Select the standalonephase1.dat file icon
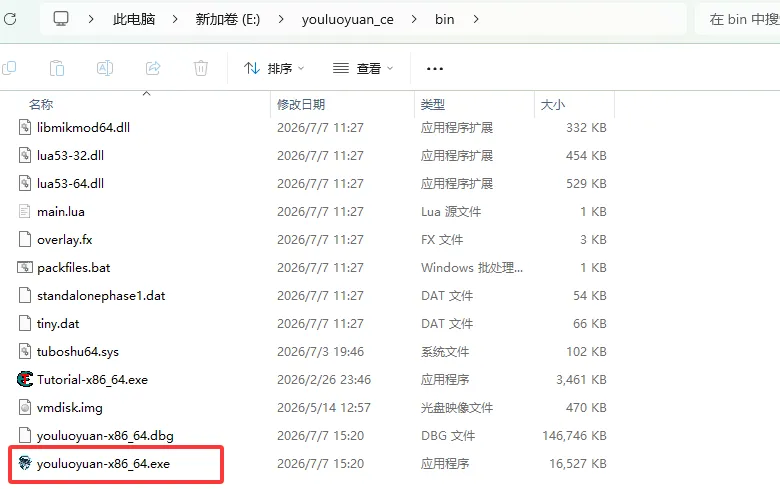 click(24, 295)
